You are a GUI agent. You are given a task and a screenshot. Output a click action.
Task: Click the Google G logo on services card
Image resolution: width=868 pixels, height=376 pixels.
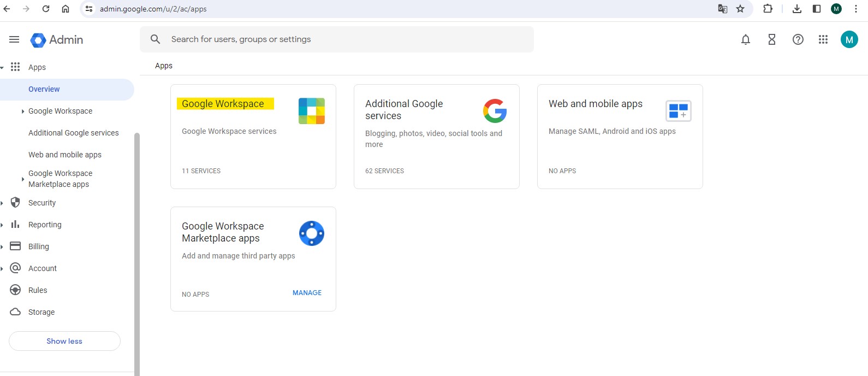(x=495, y=111)
